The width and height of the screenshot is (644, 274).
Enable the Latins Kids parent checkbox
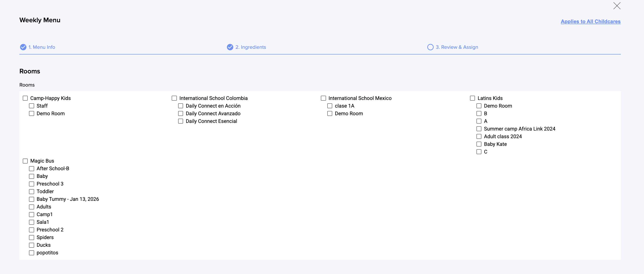click(472, 98)
